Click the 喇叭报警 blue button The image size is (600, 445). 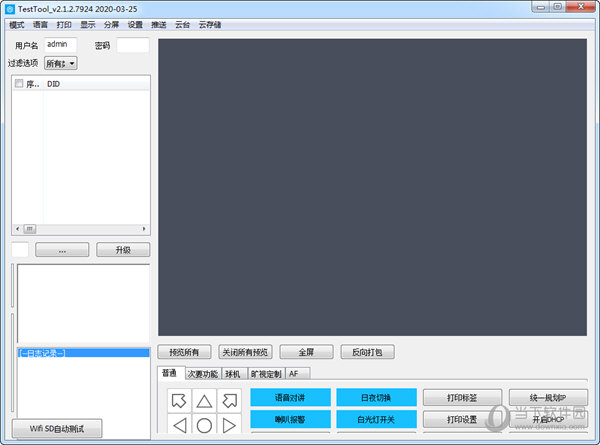click(x=290, y=419)
